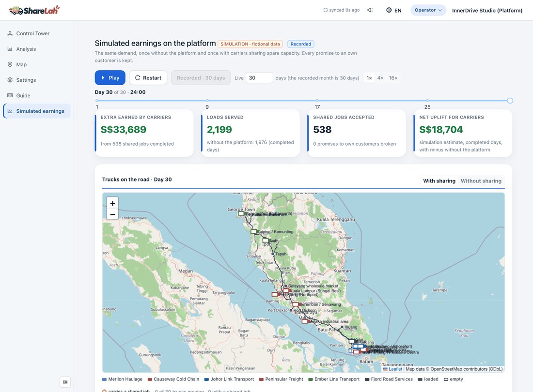Viewport: 533px width, 392px height.
Task: Click the loaded truck legend icon
Action: [x=420, y=379]
